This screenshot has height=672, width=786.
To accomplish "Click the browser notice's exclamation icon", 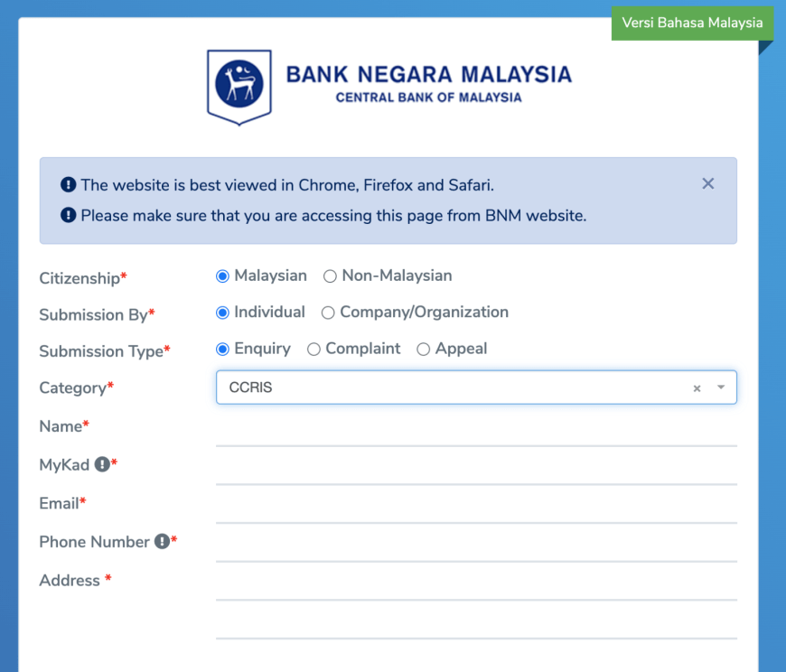I will tap(68, 184).
